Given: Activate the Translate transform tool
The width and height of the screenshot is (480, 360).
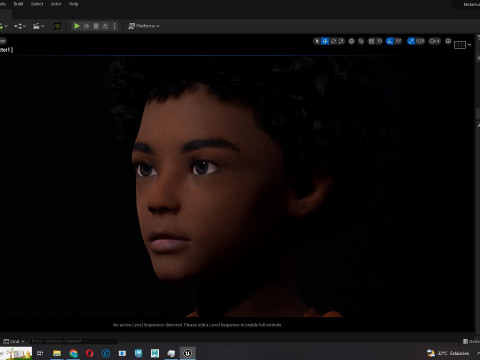Looking at the screenshot, I should pyautogui.click(x=325, y=41).
